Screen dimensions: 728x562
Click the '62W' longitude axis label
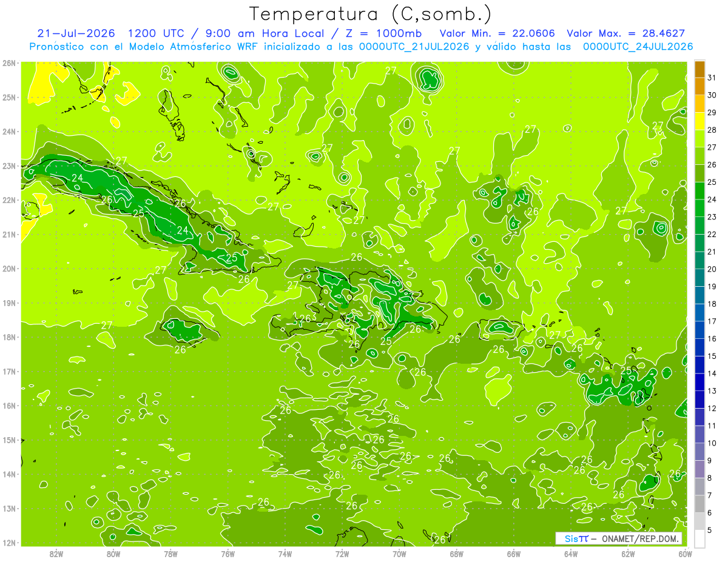pos(628,554)
